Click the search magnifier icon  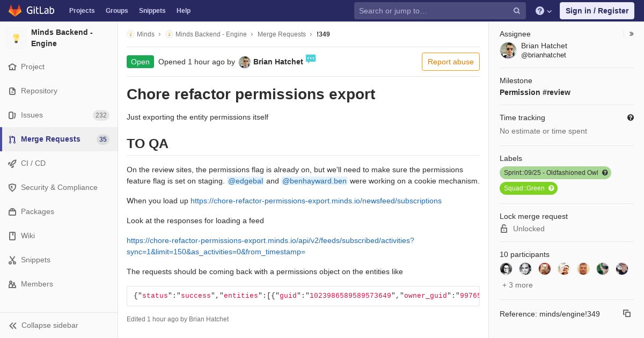tap(517, 11)
